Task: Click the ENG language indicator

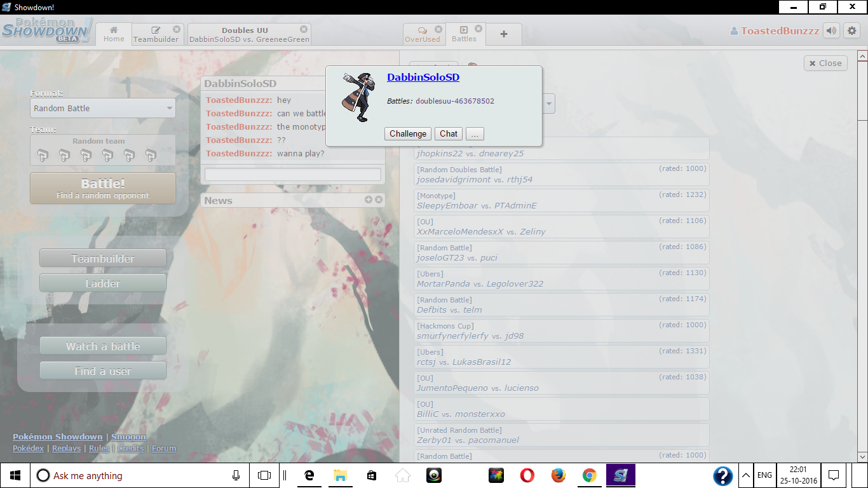Action: pos(765,475)
